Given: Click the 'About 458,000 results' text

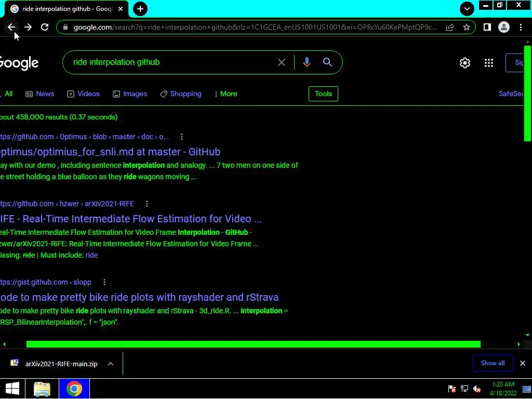Looking at the screenshot, I should (x=59, y=117).
